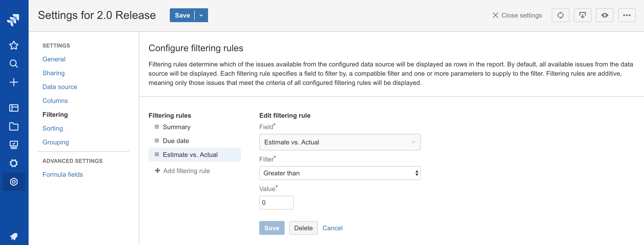Image resolution: width=644 pixels, height=245 pixels.
Task: Open the Filter dropdown Greater than
Action: (340, 173)
